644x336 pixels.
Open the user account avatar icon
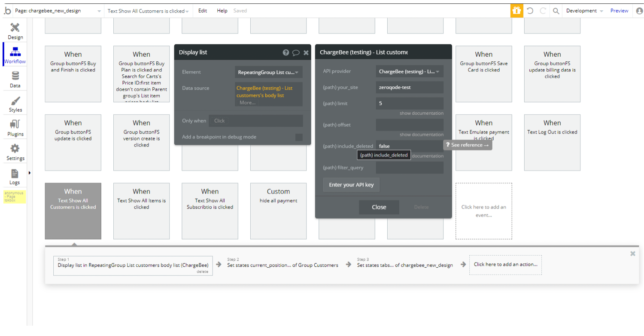(639, 11)
